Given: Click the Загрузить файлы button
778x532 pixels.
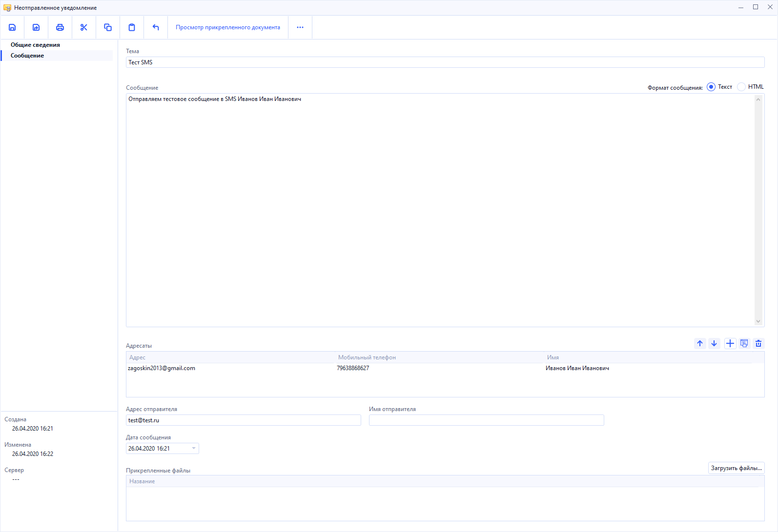Looking at the screenshot, I should (736, 468).
